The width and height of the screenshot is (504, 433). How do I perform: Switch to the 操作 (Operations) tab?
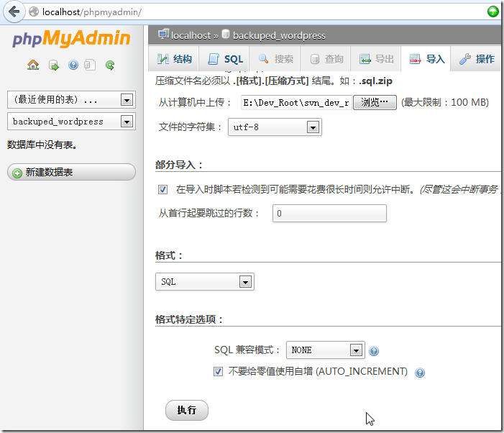pos(476,59)
